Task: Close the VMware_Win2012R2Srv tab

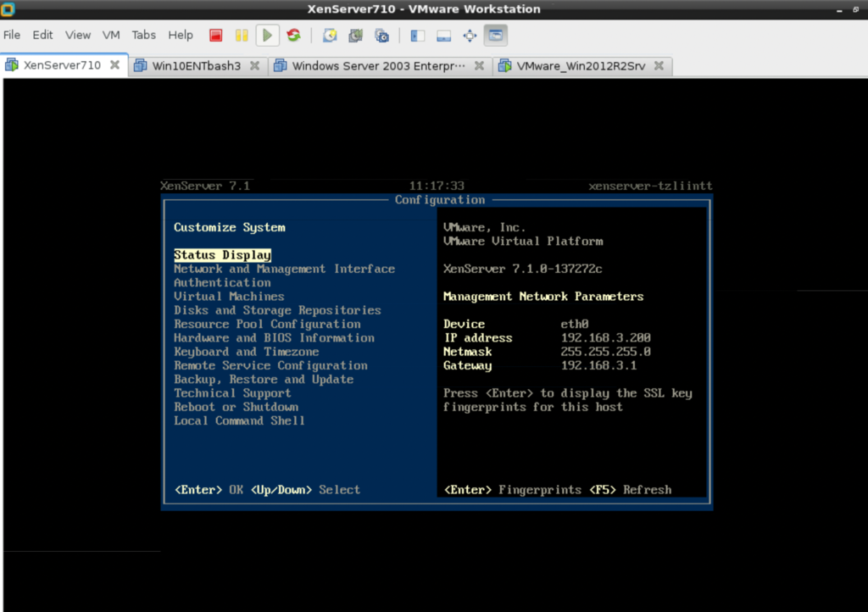Action: point(659,65)
